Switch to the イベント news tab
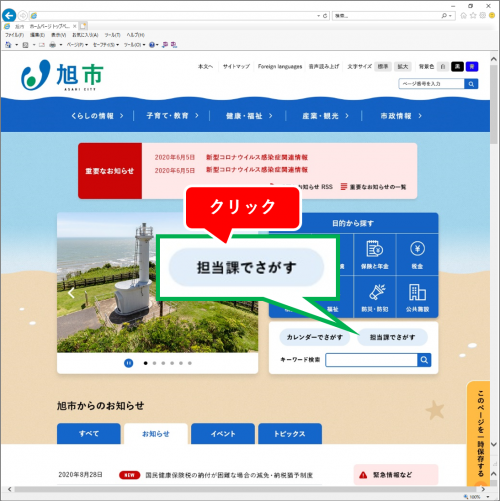 223,434
